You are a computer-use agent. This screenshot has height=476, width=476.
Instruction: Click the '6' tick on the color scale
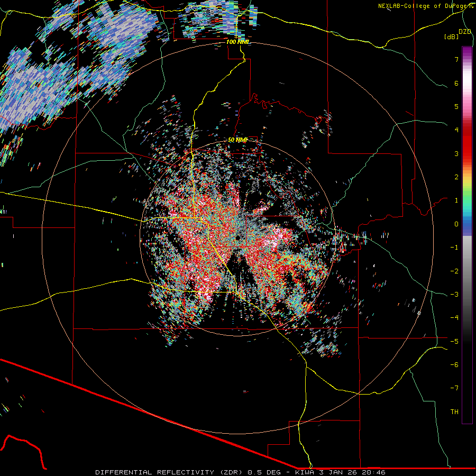456,83
